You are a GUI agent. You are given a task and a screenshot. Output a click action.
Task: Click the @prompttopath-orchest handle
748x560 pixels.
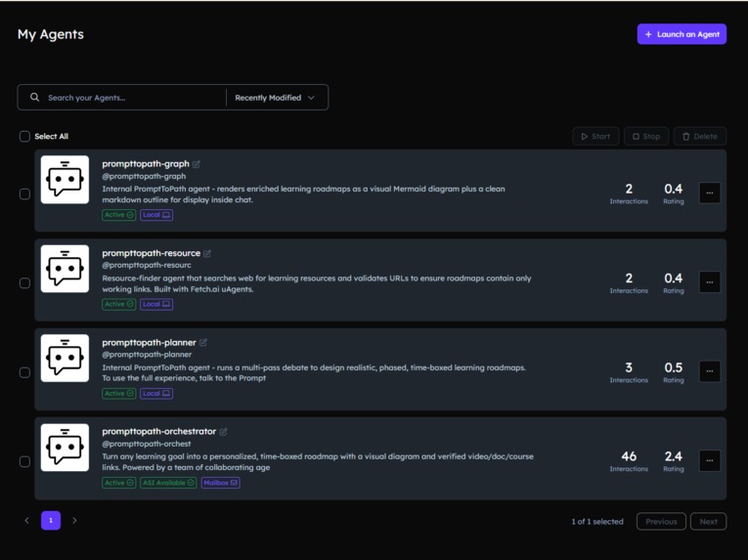click(147, 444)
